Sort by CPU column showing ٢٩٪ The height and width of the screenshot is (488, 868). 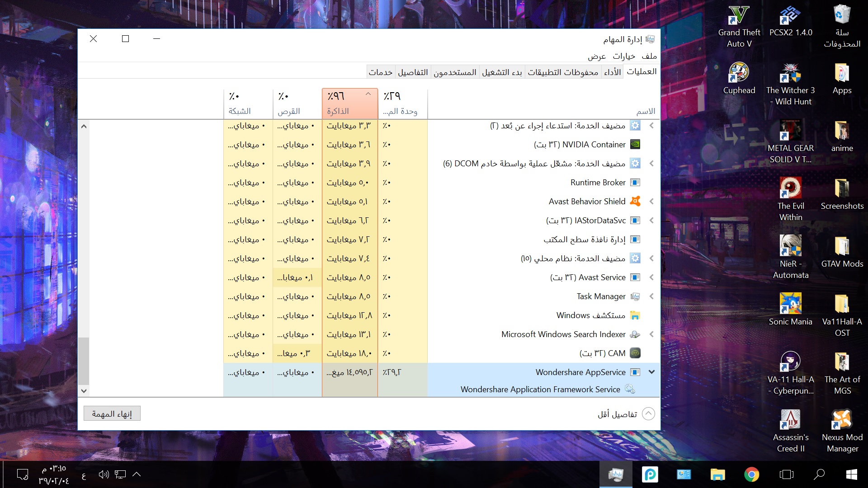point(403,103)
